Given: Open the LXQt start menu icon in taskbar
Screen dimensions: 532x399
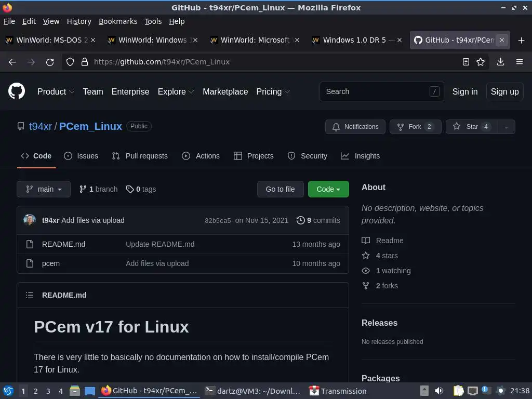Looking at the screenshot, I should tap(8, 391).
